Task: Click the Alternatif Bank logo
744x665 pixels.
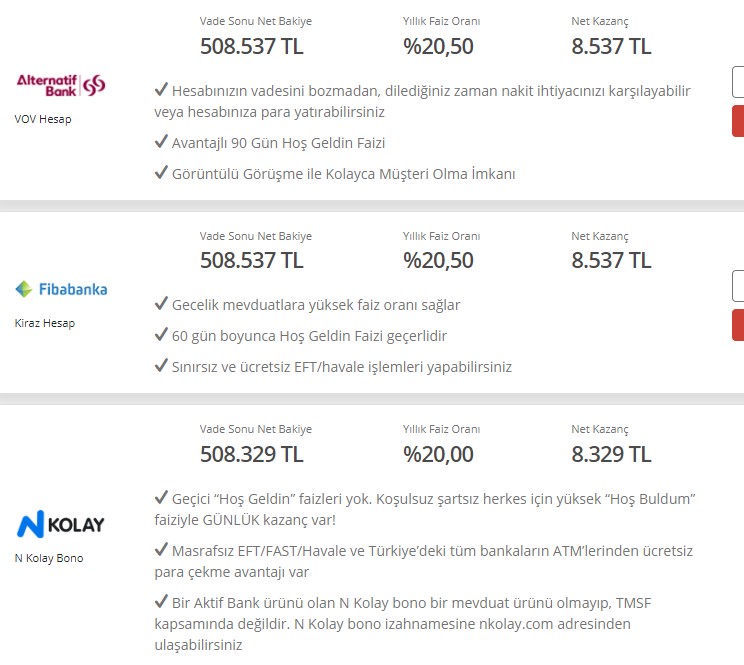Action: pos(61,85)
